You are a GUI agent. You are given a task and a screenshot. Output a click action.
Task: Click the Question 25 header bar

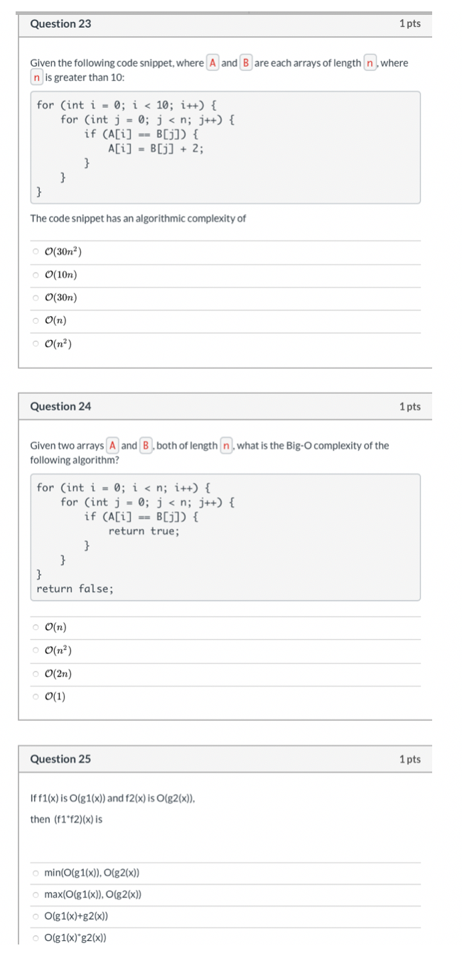coord(231,758)
